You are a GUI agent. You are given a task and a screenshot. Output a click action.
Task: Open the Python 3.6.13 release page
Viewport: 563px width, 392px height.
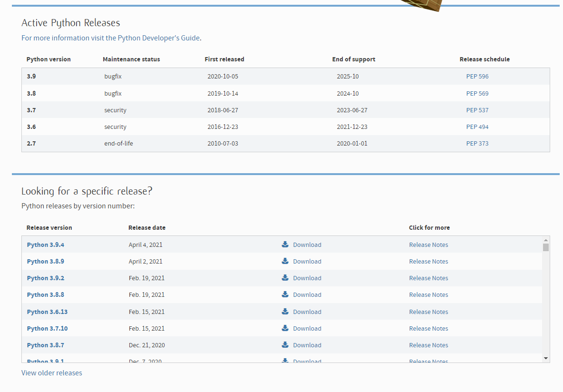point(47,312)
